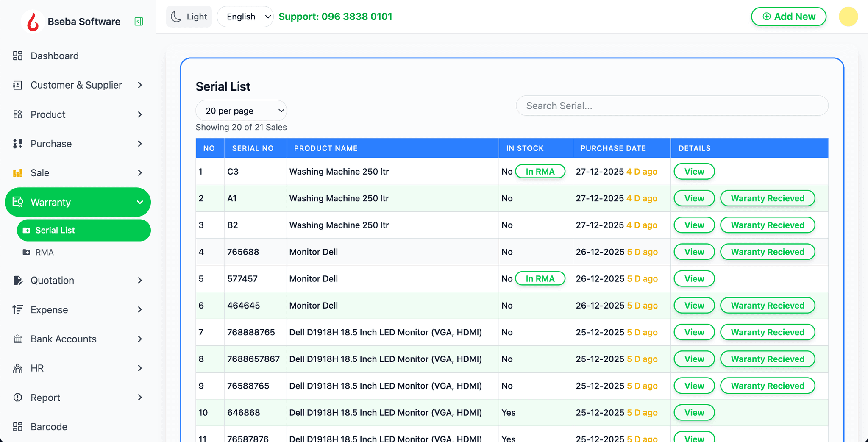Click the Bseba Software flame logo
The image size is (868, 442).
(x=33, y=21)
